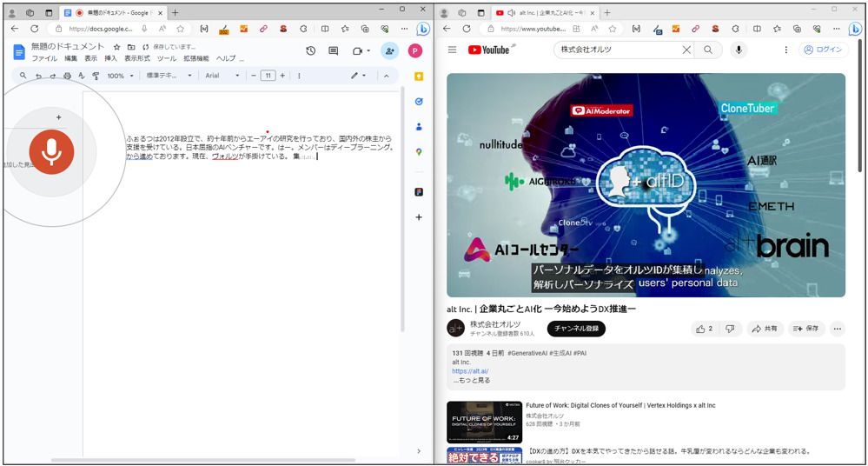868x466 pixels.
Task: Open the YouTube hamburger guide menu
Action: click(x=452, y=50)
